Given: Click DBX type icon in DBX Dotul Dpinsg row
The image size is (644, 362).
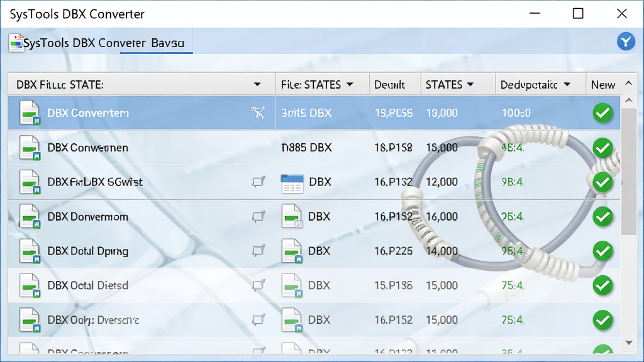Looking at the screenshot, I should [292, 251].
